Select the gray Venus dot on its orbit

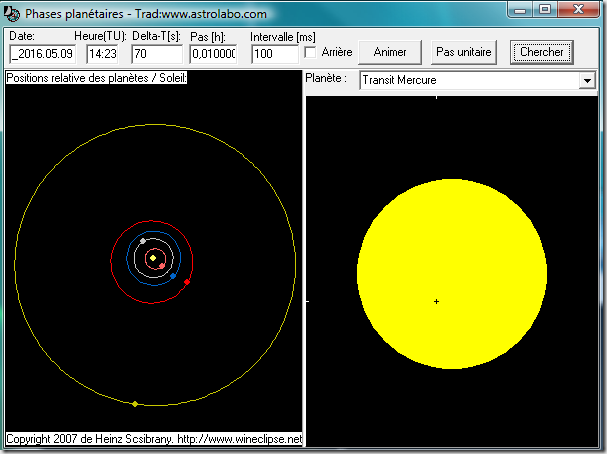click(144, 241)
